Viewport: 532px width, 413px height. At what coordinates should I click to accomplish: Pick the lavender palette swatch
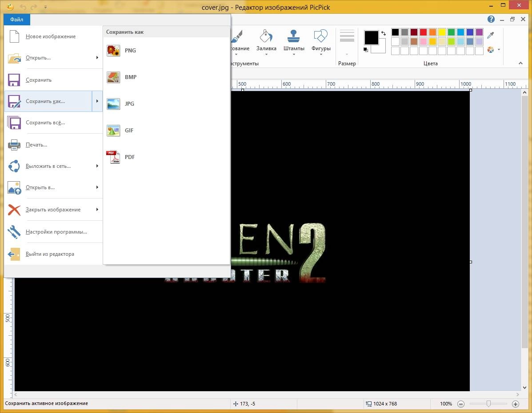[x=479, y=41]
